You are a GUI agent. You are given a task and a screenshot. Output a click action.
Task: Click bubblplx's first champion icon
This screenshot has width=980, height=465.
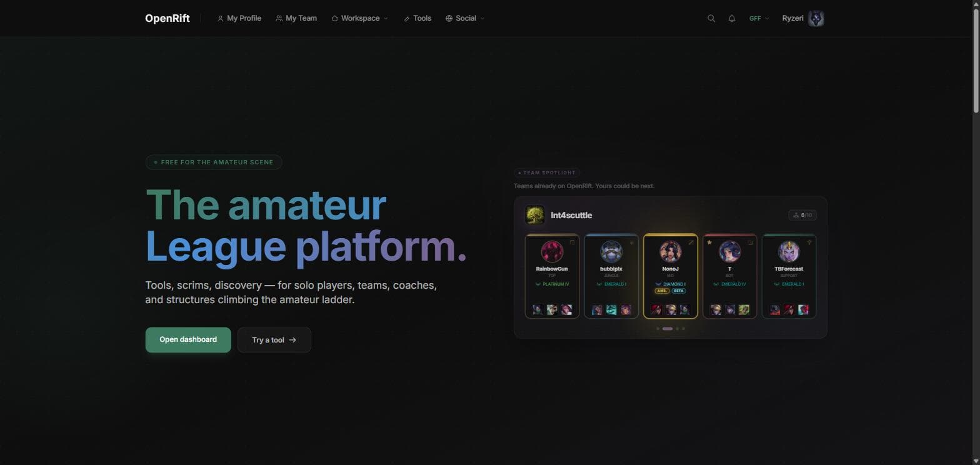click(597, 310)
